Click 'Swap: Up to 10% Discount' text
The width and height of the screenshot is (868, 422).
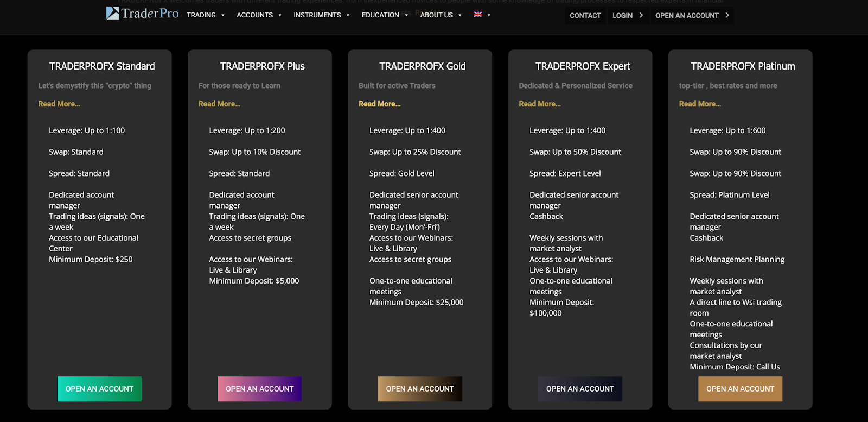click(x=255, y=152)
